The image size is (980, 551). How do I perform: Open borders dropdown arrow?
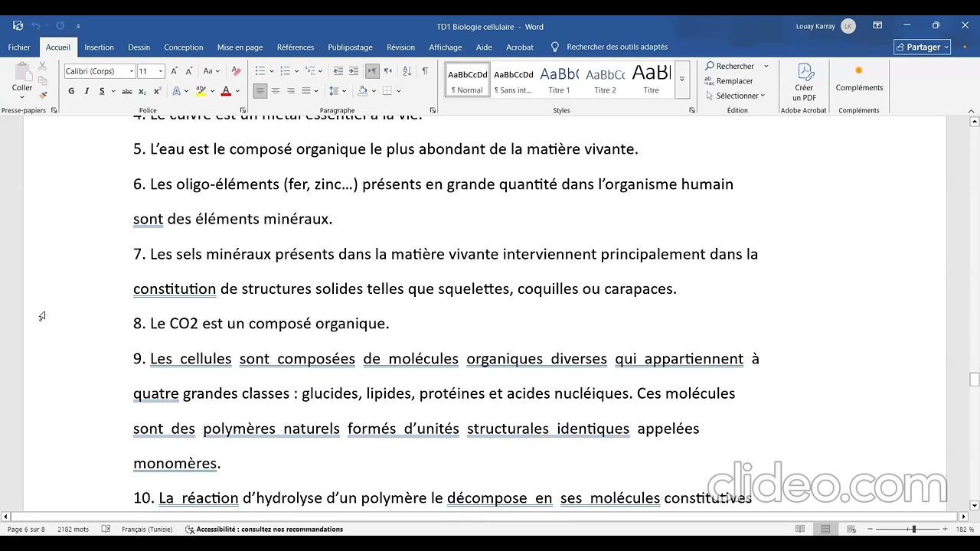[x=399, y=91]
